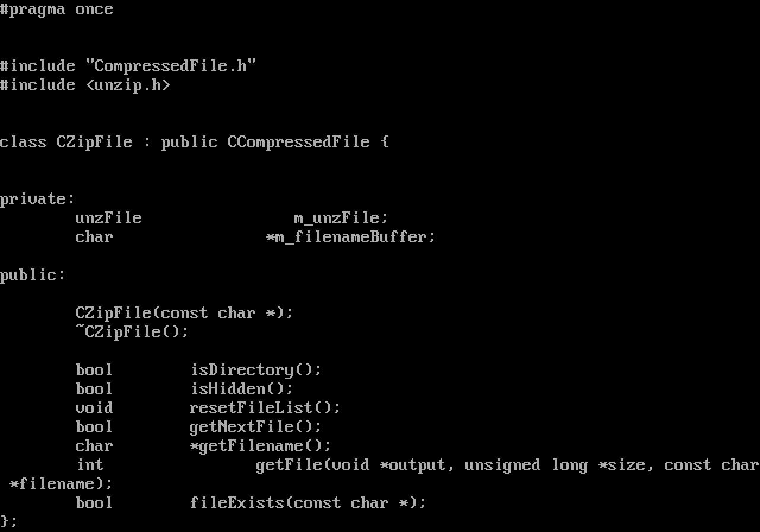Click the isHidden() method
Image resolution: width=760 pixels, height=532 pixels.
click(242, 389)
